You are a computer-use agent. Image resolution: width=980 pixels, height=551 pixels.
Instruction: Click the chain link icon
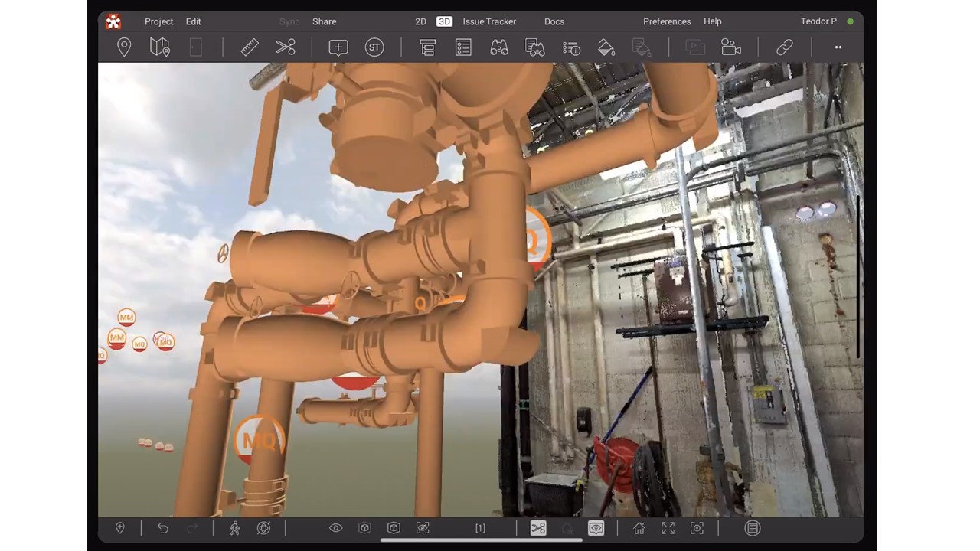pyautogui.click(x=784, y=47)
